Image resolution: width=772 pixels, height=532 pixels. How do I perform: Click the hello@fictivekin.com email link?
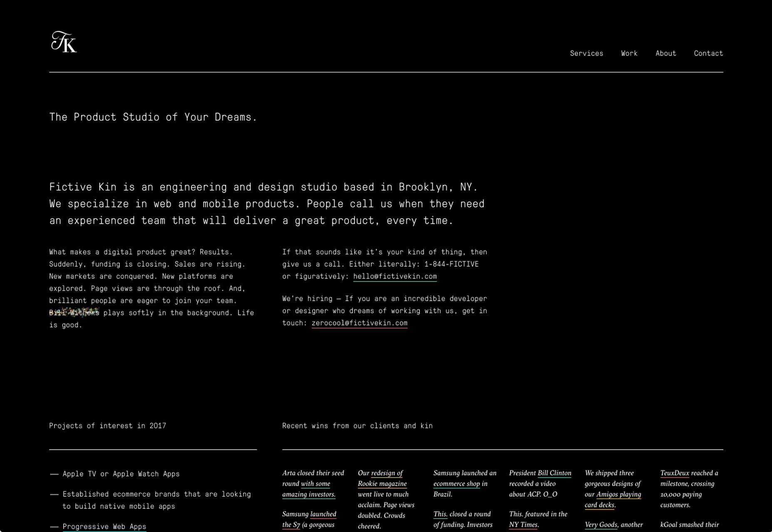(x=395, y=276)
